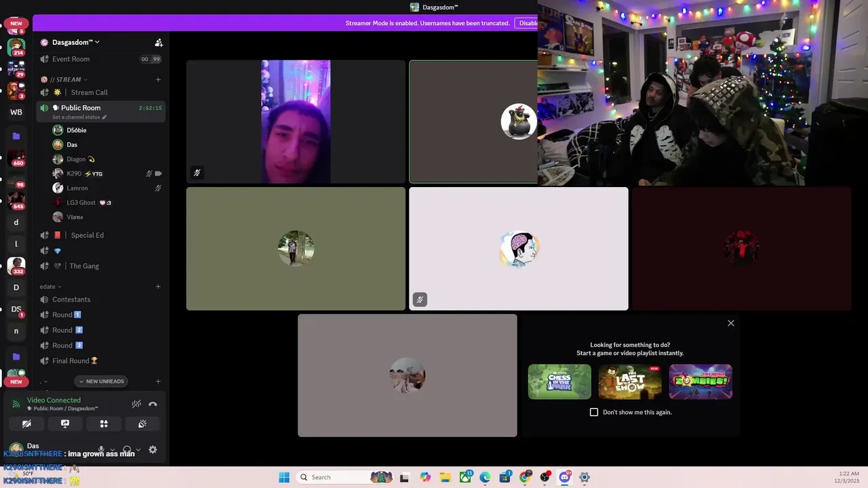Toggle the headphones deafen button
868x488 pixels.
(x=127, y=449)
